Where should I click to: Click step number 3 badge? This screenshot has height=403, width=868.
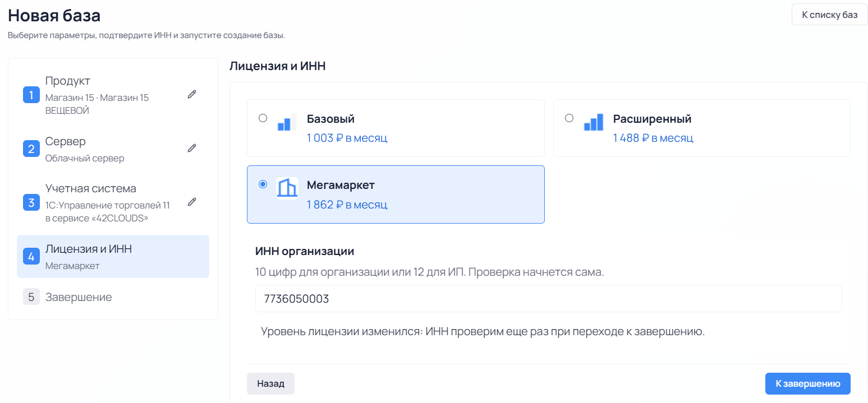pyautogui.click(x=31, y=202)
